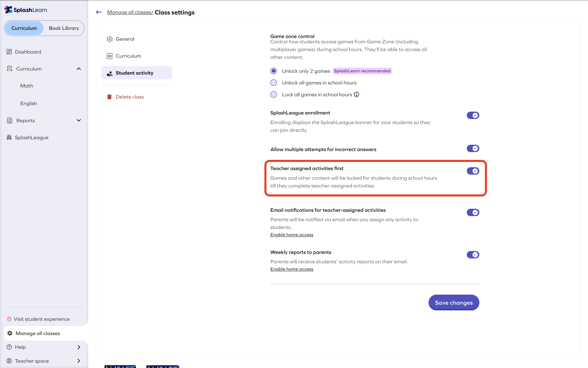Expand the Reports sidebar section chevron

point(79,120)
